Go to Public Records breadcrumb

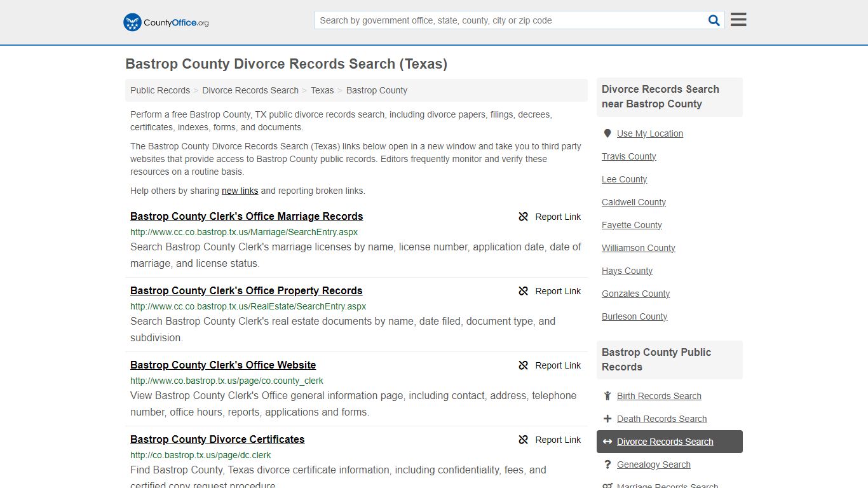point(160,90)
